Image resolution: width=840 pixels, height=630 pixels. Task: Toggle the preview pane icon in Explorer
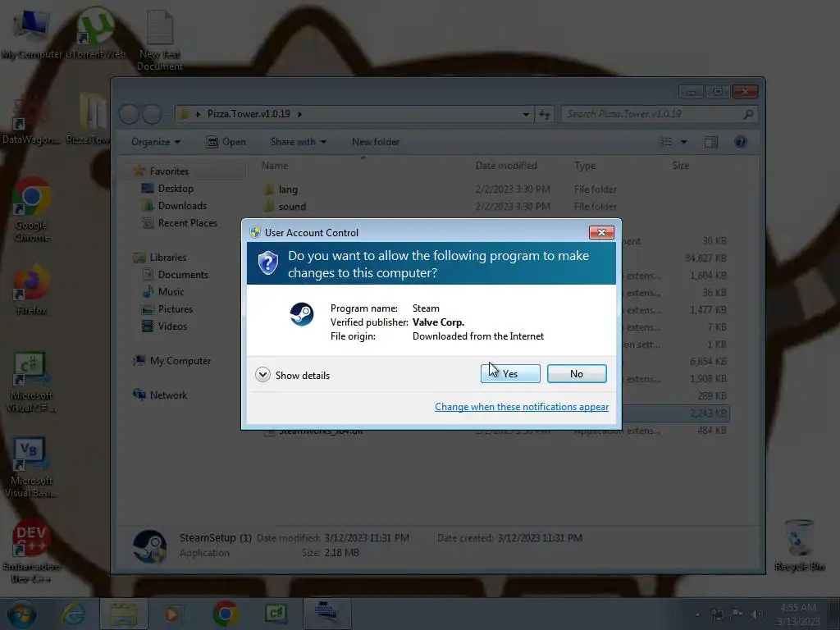[x=711, y=142]
